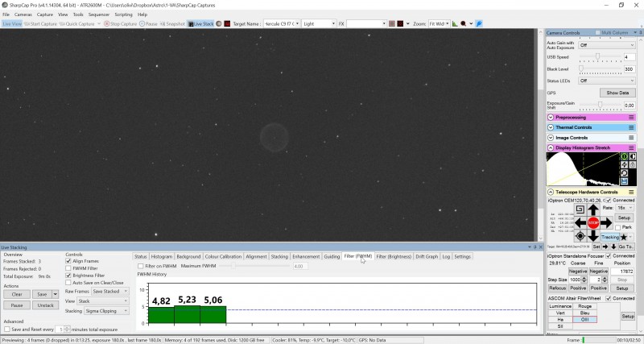Viewport: 644px width, 344px height.
Task: Click the round icon next to Live Stack
Action: (219, 24)
